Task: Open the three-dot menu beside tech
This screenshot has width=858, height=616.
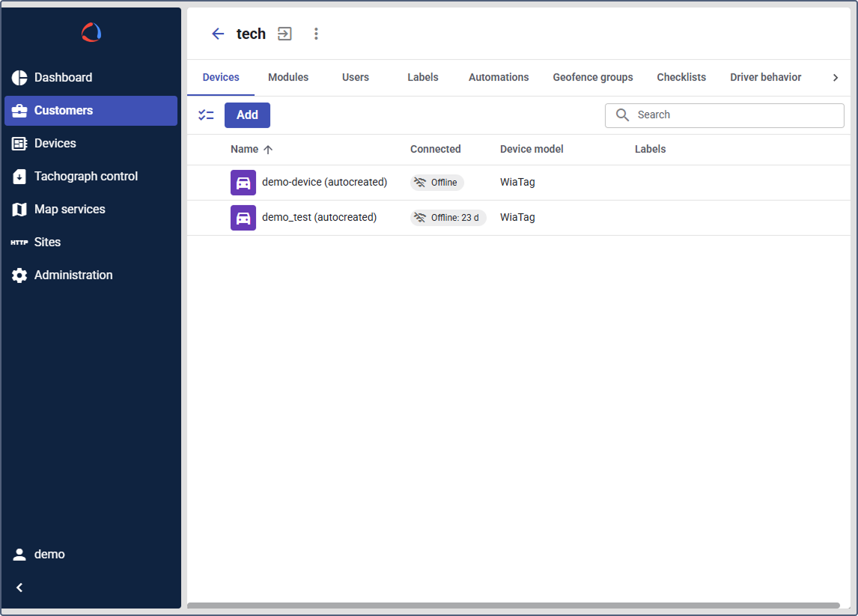Action: tap(316, 34)
